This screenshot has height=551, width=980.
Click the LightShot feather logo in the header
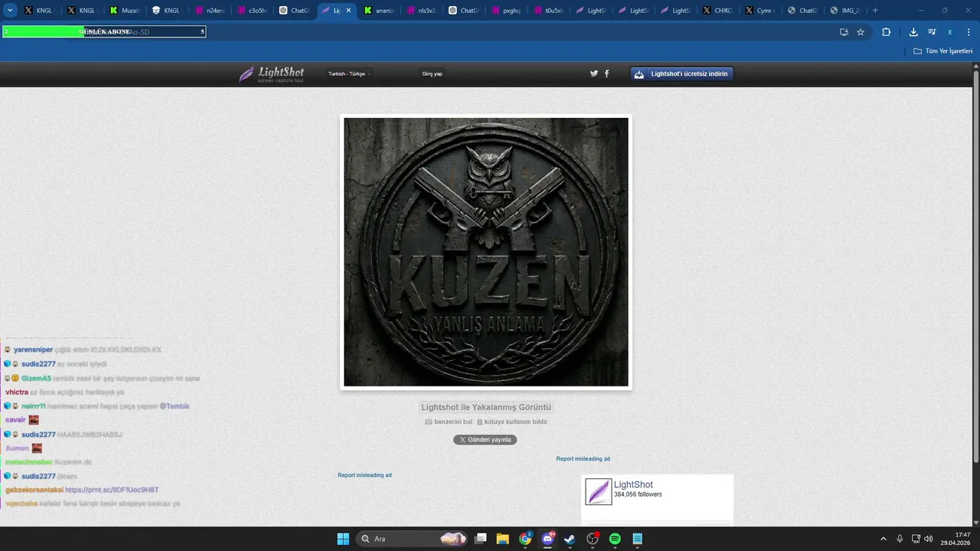pyautogui.click(x=271, y=74)
